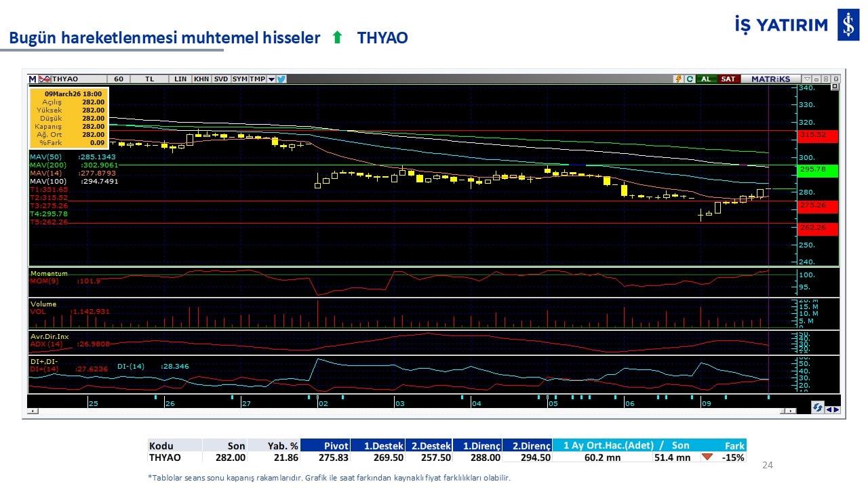Select the SYM toolbar item
The width and height of the screenshot is (868, 488).
(240, 79)
